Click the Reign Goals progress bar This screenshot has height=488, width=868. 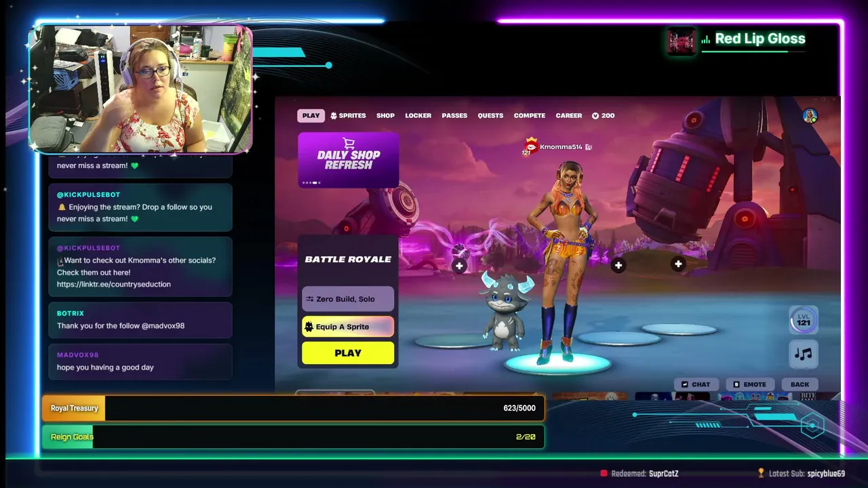coord(293,437)
